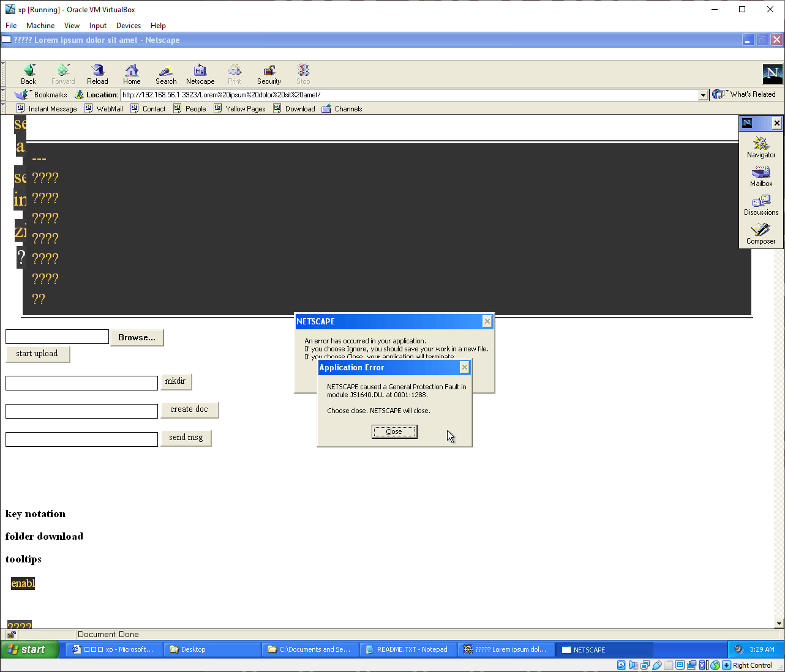Image resolution: width=785 pixels, height=672 pixels.
Task: Open the WebMail personal toolbar link
Action: tap(103, 109)
